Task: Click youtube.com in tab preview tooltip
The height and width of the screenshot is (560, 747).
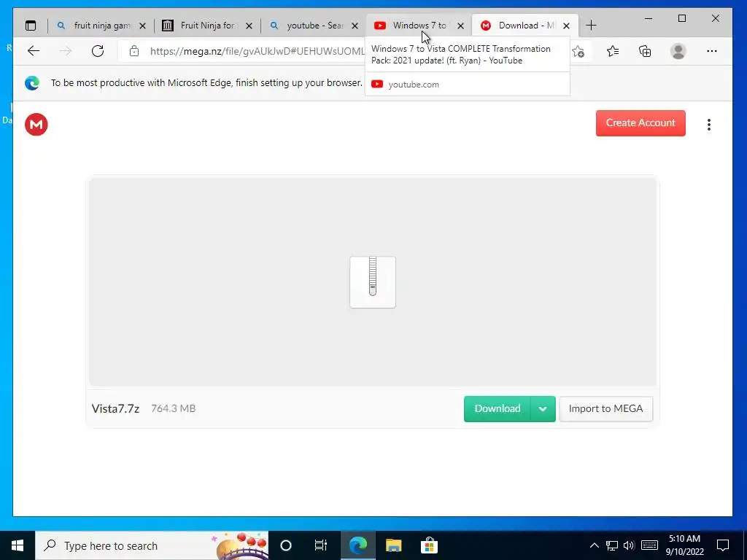Action: point(414,85)
